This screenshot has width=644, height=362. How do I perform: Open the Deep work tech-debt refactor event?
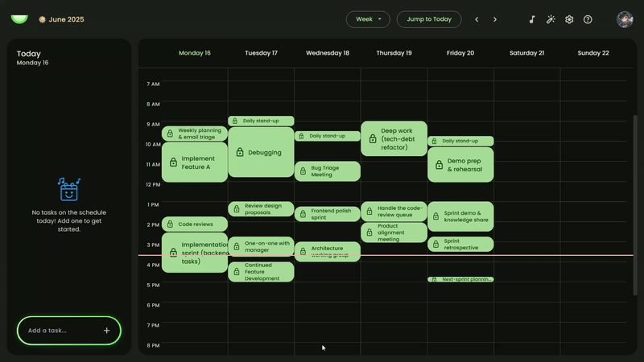[394, 138]
